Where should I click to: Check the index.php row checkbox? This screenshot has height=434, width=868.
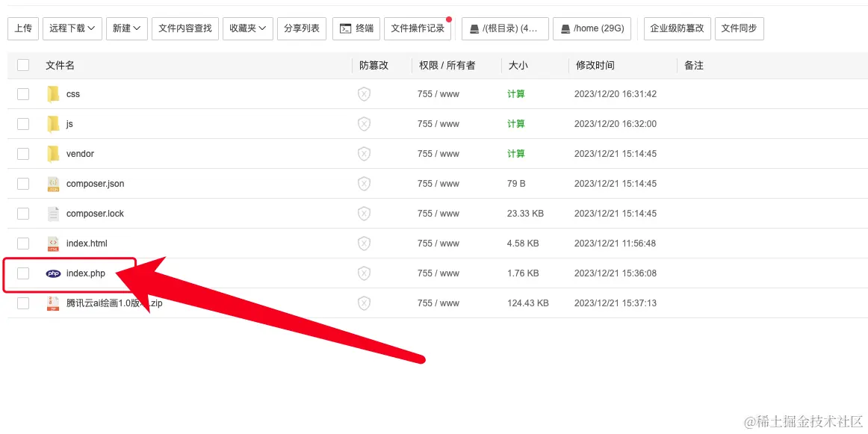coord(23,273)
